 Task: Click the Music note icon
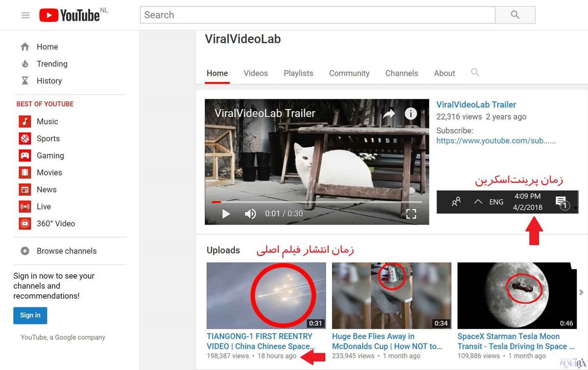pyautogui.click(x=25, y=121)
